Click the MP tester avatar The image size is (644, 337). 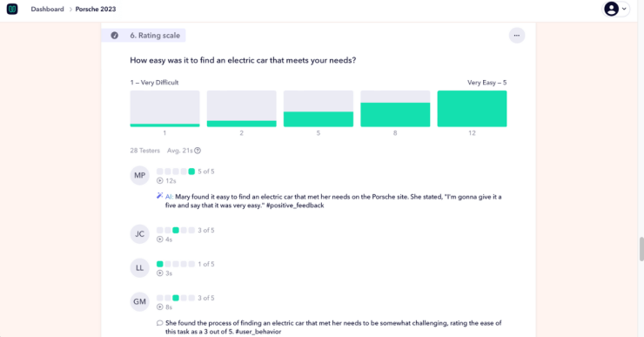(139, 176)
